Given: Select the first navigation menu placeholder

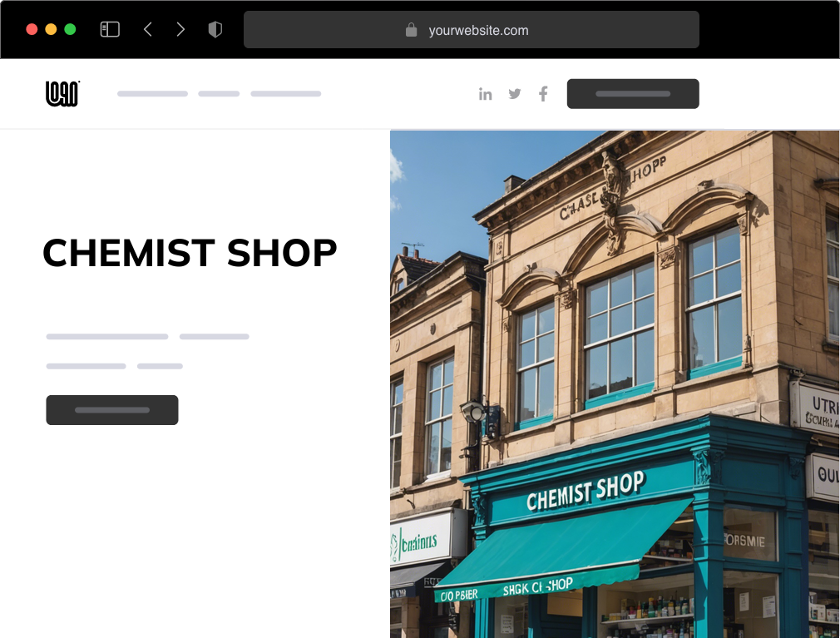Looking at the screenshot, I should [153, 94].
